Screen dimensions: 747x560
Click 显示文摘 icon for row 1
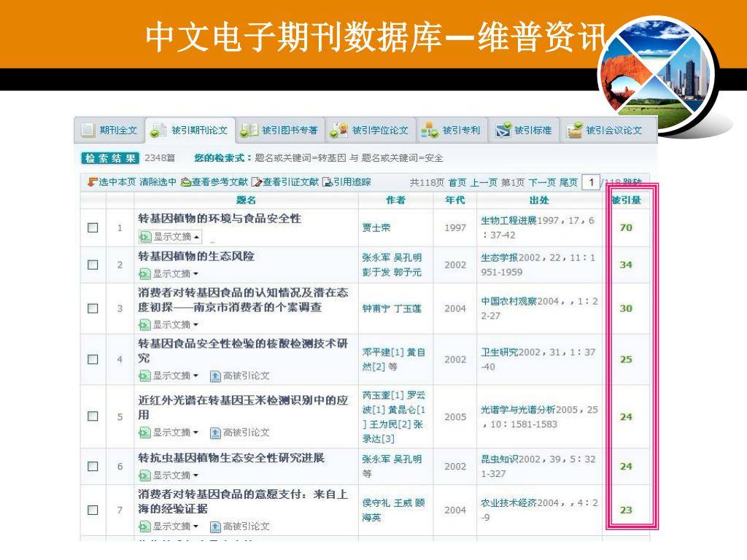point(145,236)
